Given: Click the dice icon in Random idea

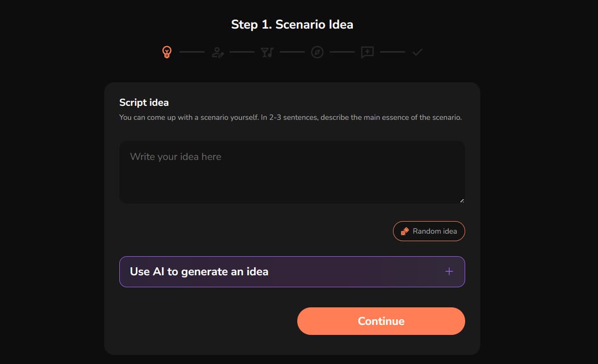Looking at the screenshot, I should coord(405,231).
